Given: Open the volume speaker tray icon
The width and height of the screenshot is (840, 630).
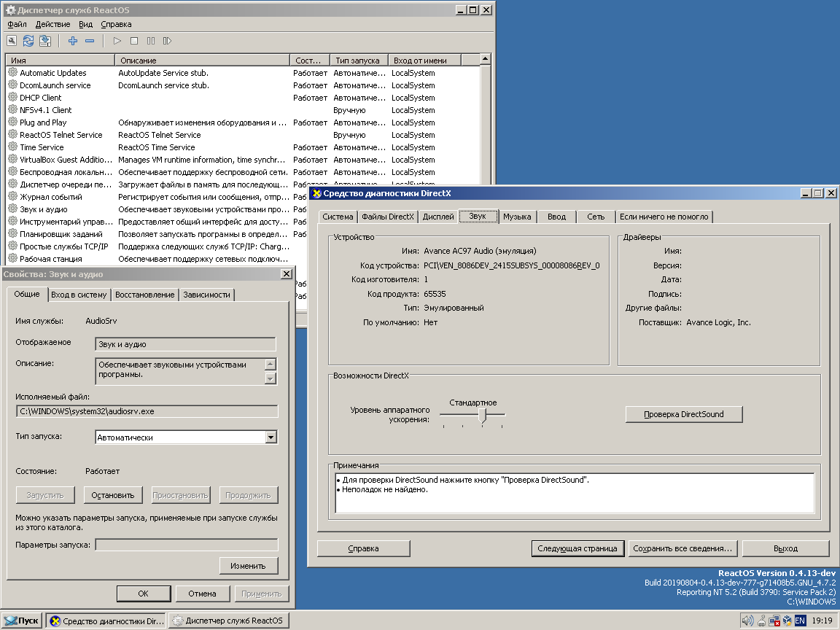Looking at the screenshot, I should pyautogui.click(x=747, y=621).
